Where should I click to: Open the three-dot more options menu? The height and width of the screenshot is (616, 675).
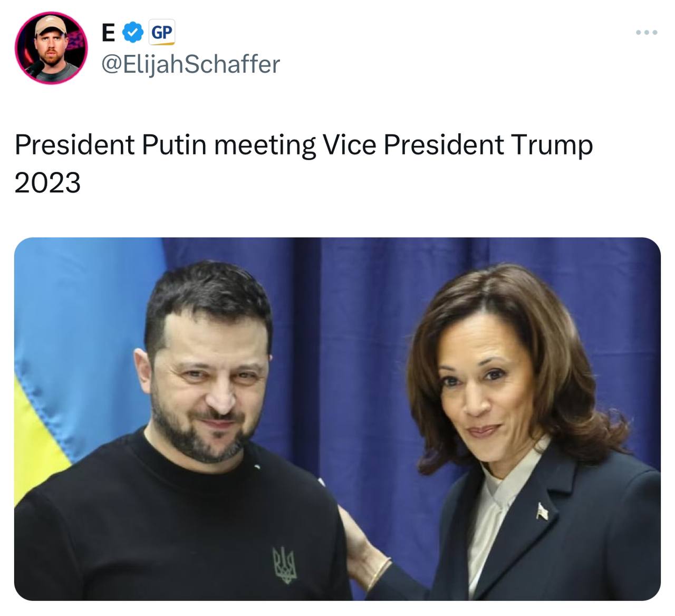(x=647, y=33)
